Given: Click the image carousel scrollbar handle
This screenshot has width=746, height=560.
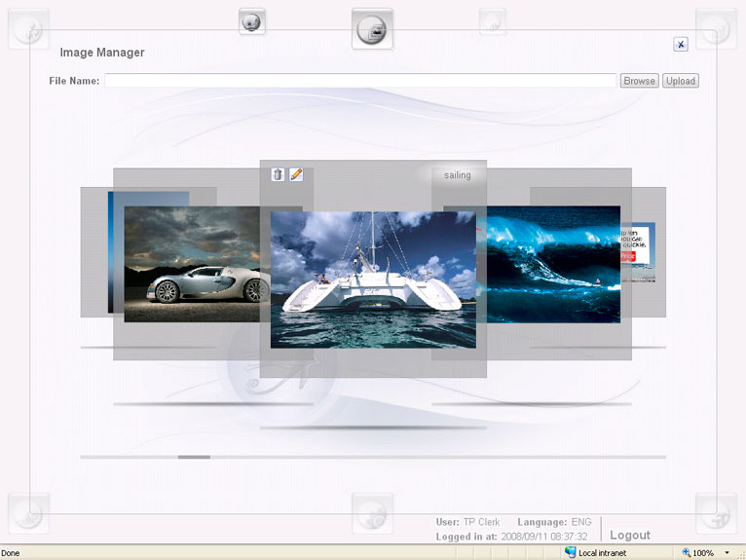Looking at the screenshot, I should click(194, 456).
